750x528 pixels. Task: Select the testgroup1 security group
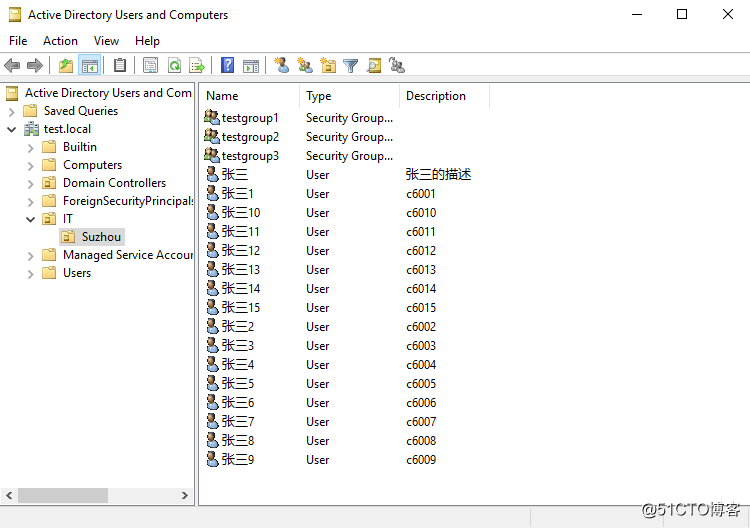[250, 118]
